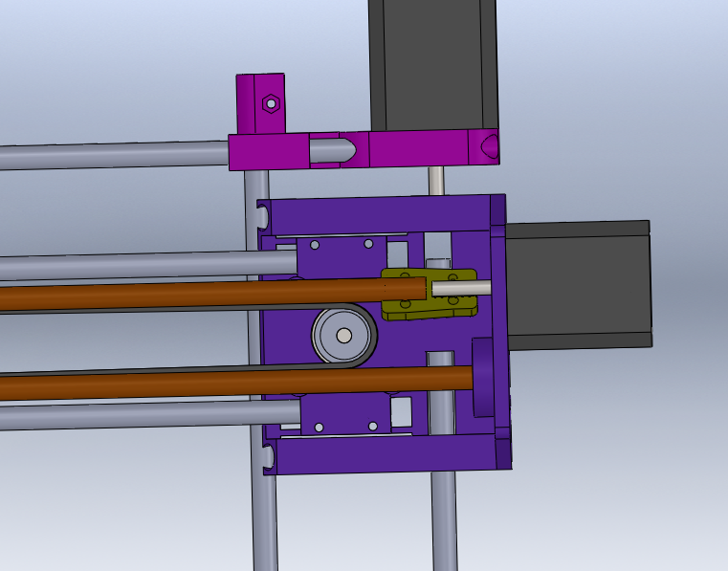Select the hex nut on the magenta clamp
728x571 pixels.
(x=271, y=103)
